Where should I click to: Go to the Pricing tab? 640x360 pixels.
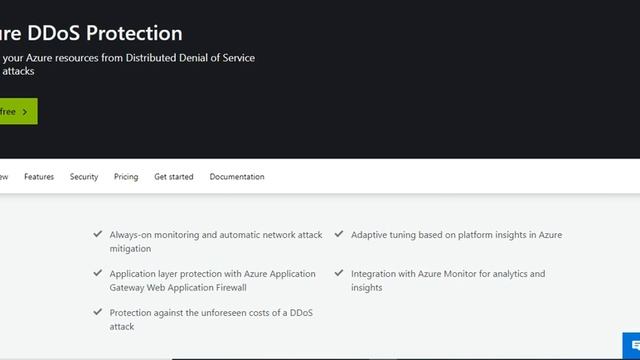[126, 177]
